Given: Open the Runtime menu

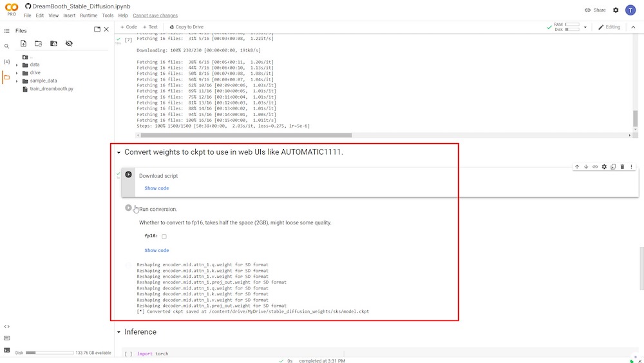Looking at the screenshot, I should [89, 15].
